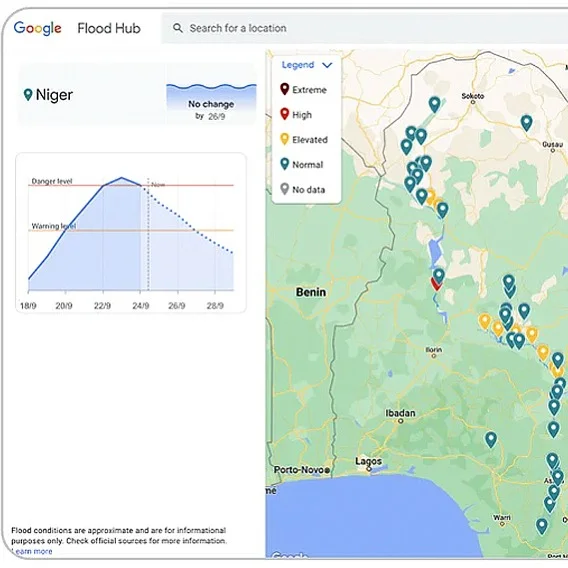Image resolution: width=568 pixels, height=568 pixels.
Task: Click the Benin country label
Action: [311, 292]
